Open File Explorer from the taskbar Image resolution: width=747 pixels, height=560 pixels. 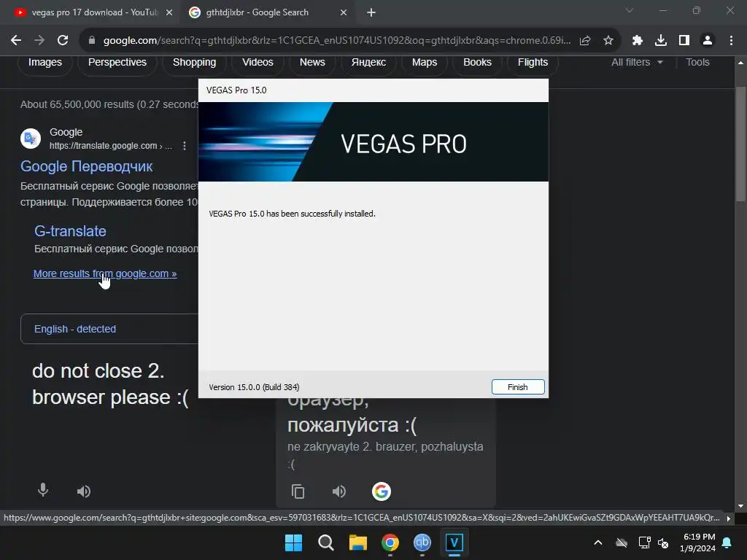pos(357,542)
